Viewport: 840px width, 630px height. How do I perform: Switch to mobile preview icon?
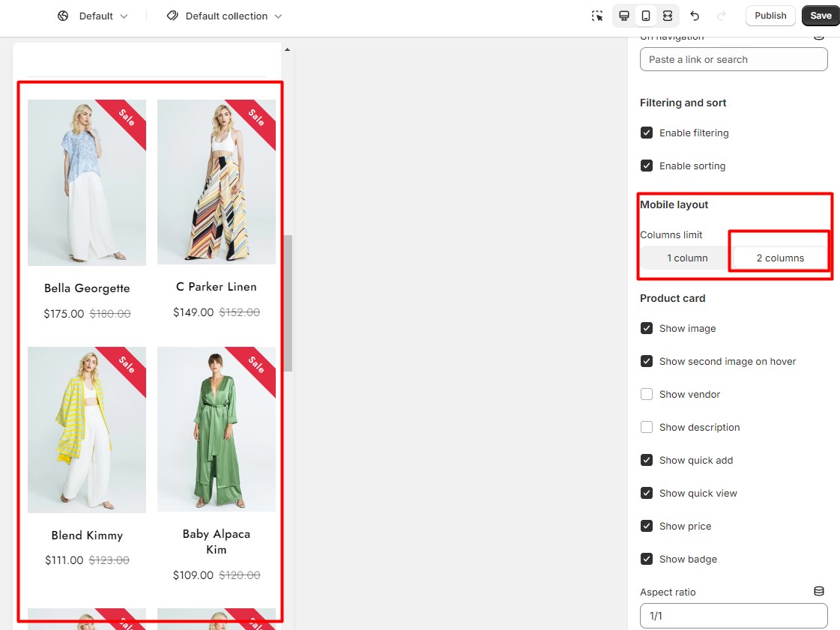[646, 16]
